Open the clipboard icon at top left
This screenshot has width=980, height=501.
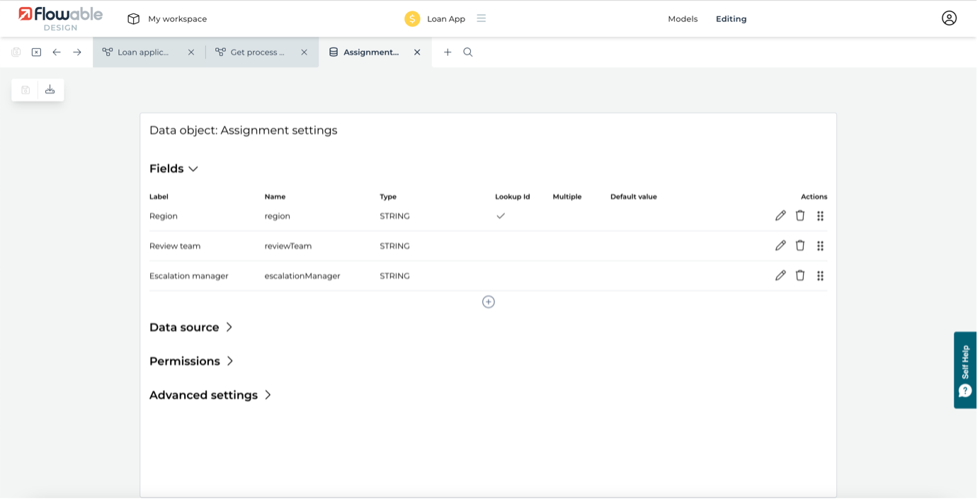(x=16, y=52)
